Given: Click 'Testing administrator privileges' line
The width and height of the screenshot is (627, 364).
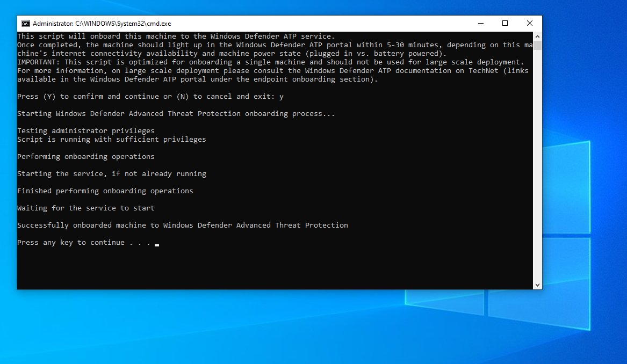Looking at the screenshot, I should tap(86, 130).
